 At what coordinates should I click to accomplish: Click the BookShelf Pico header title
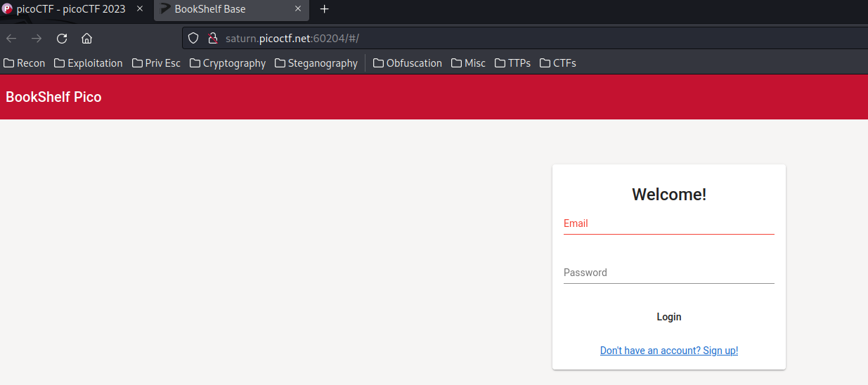pyautogui.click(x=53, y=97)
